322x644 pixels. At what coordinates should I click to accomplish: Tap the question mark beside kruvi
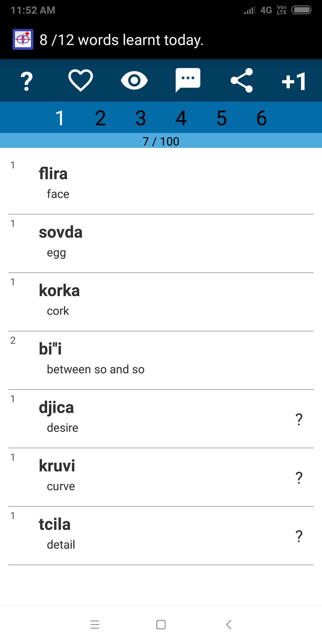point(299,477)
